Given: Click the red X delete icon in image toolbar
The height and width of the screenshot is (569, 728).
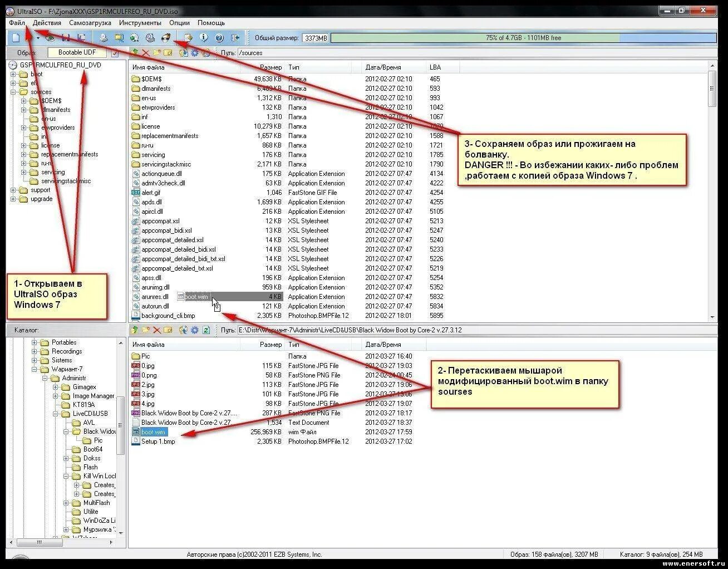Looking at the screenshot, I should pos(145,53).
